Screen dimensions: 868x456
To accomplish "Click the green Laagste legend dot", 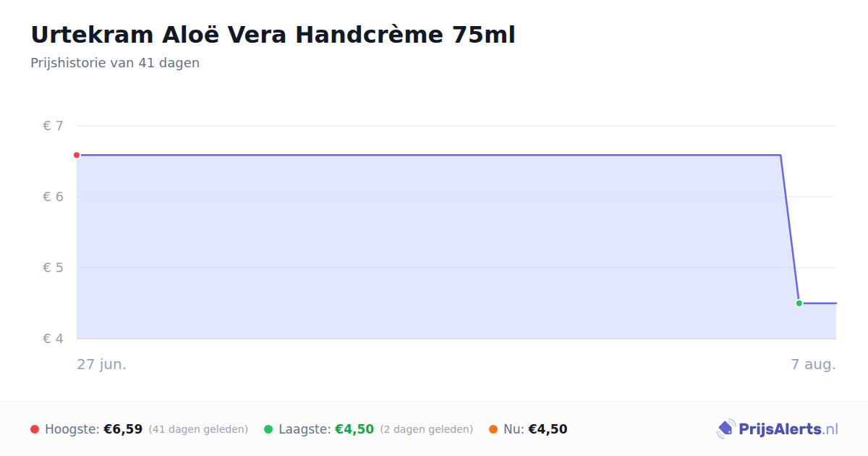I will pos(268,429).
